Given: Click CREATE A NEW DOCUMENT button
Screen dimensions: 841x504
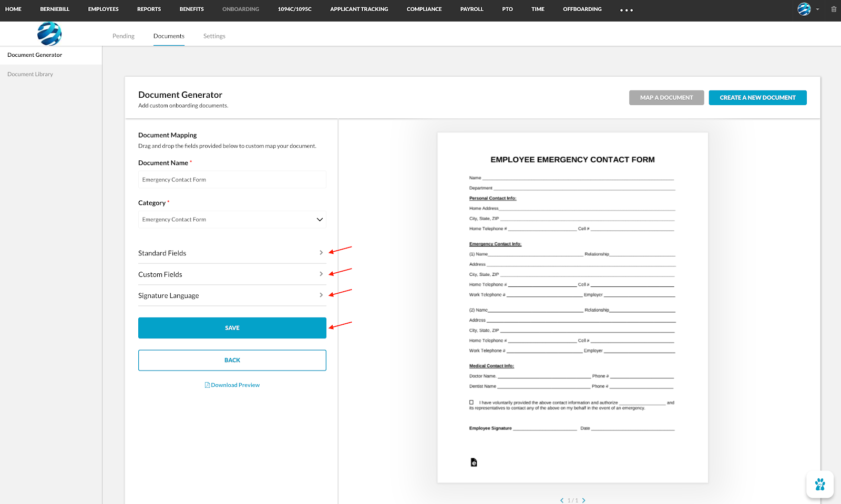Looking at the screenshot, I should (x=757, y=98).
